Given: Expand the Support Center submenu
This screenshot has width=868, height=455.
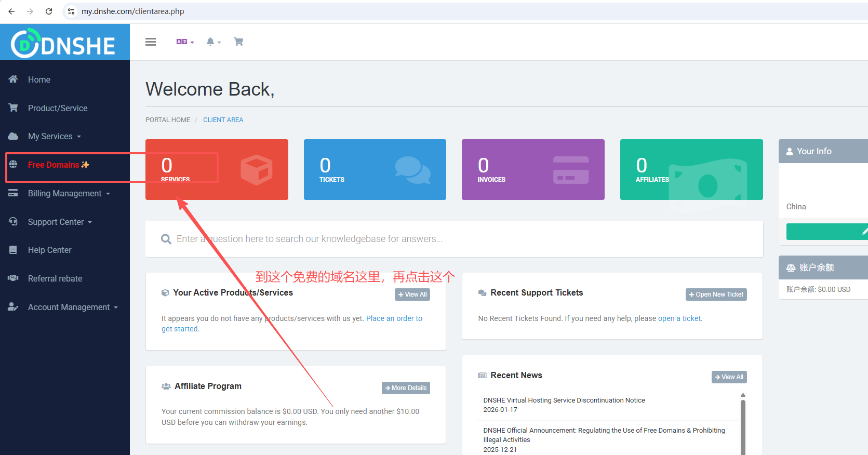Looking at the screenshot, I should click(59, 222).
